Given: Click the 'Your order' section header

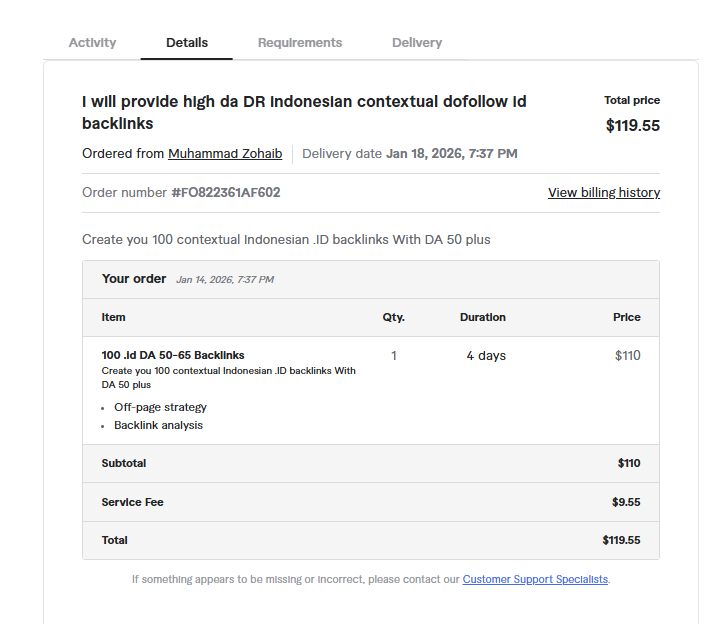Looking at the screenshot, I should (134, 279).
